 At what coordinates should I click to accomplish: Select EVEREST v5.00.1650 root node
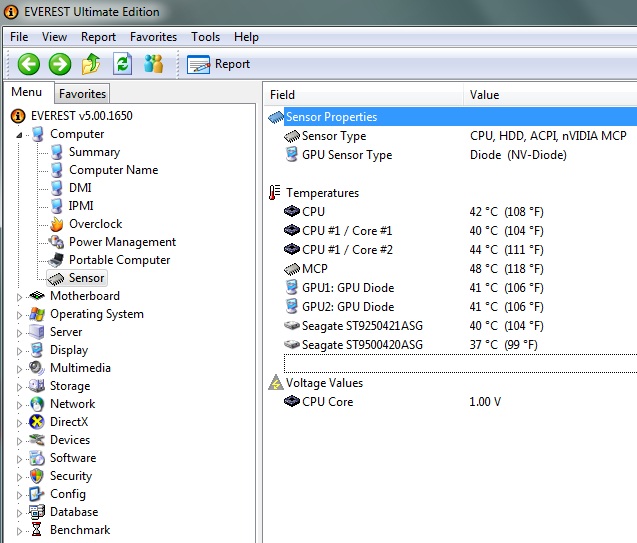82,116
